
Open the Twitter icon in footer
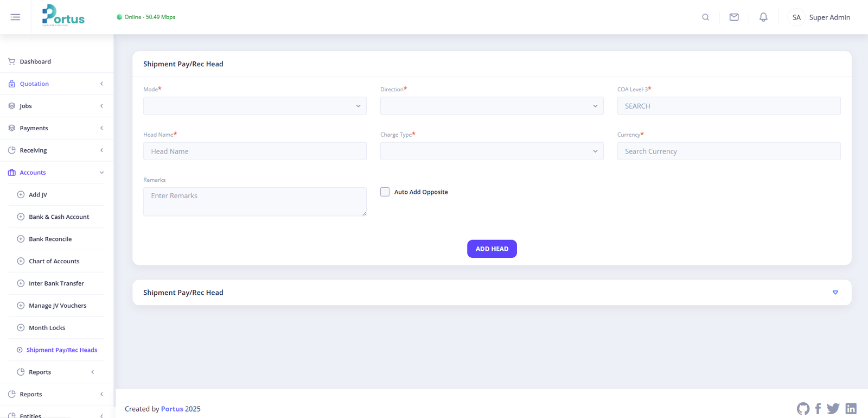pos(833,409)
